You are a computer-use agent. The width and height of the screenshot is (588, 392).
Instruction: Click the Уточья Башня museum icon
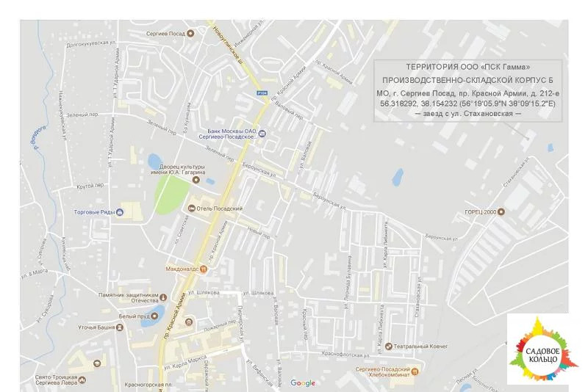coord(120,327)
